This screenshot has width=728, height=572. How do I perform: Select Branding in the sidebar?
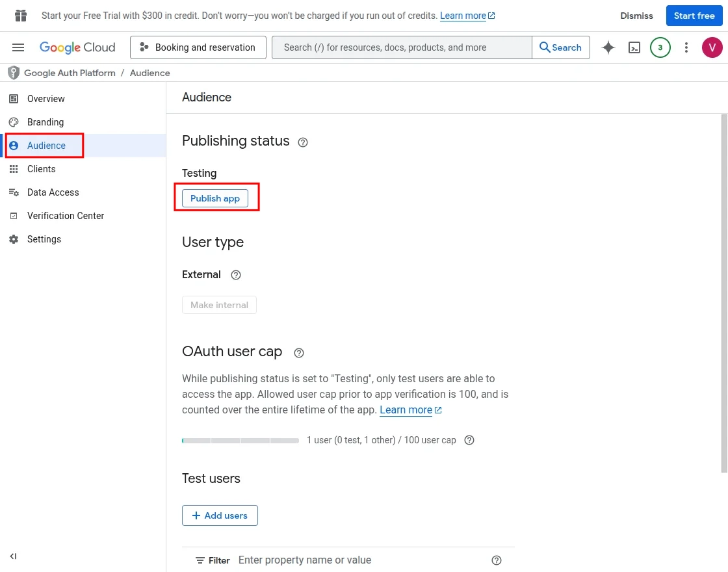point(45,122)
